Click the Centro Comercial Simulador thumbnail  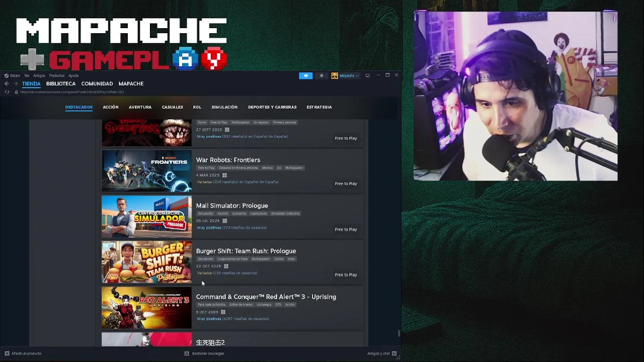(x=146, y=217)
